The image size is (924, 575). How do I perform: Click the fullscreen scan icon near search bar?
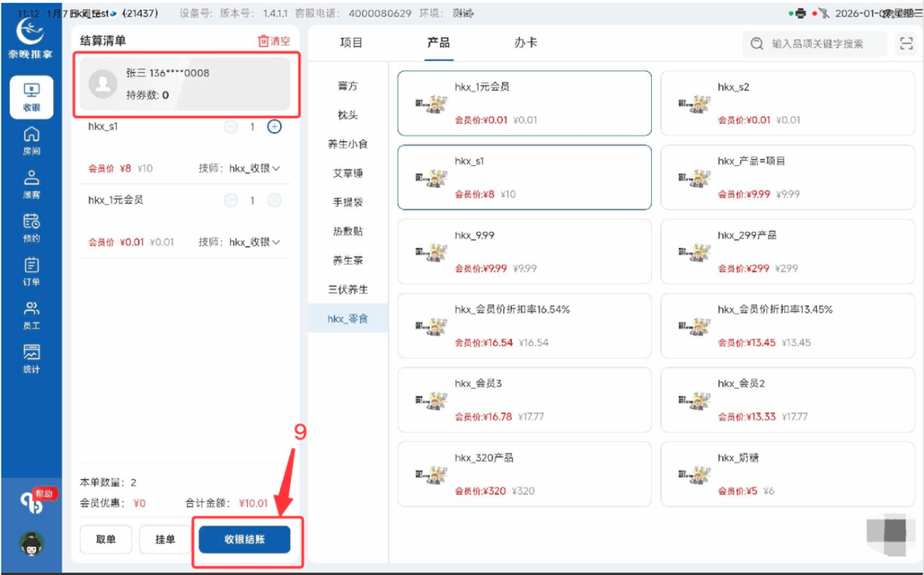coord(907,42)
